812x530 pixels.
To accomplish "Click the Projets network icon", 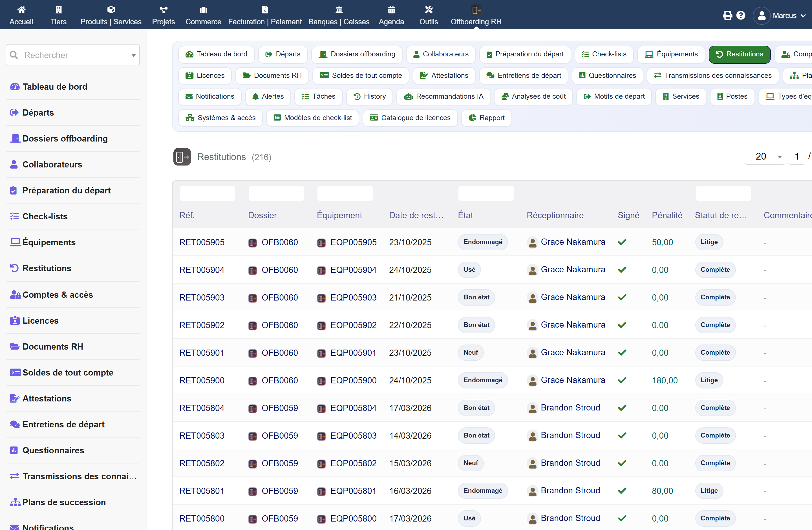I will click(164, 10).
